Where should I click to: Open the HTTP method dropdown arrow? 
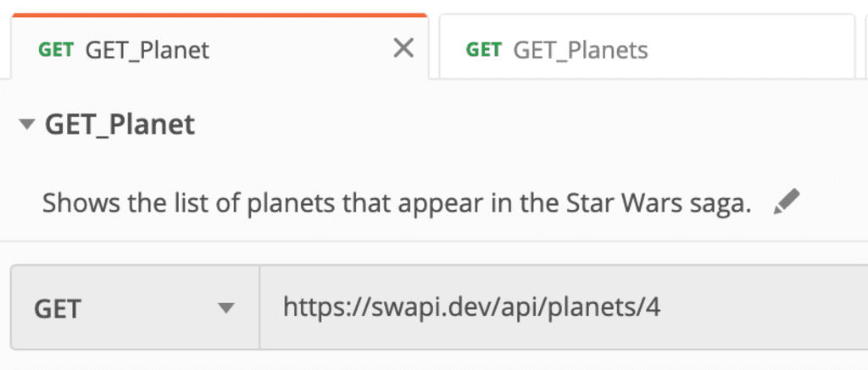pos(225,307)
